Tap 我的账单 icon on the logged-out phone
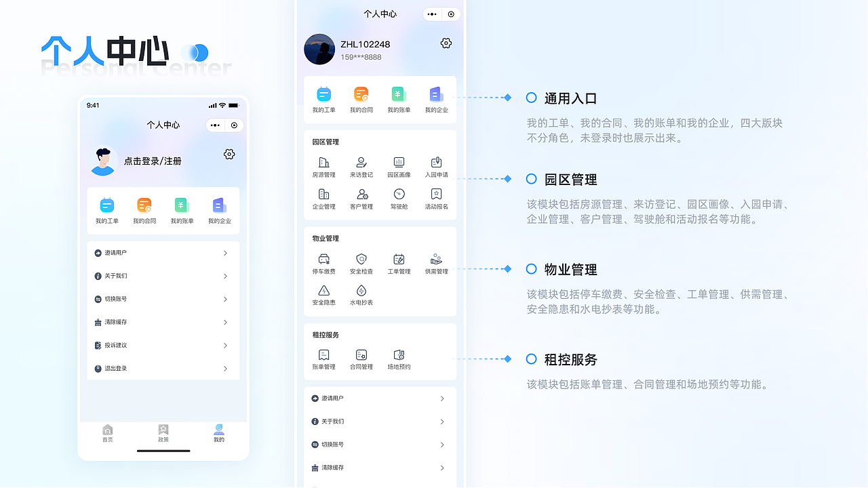Viewport: 868px width, 488px height. tap(182, 205)
